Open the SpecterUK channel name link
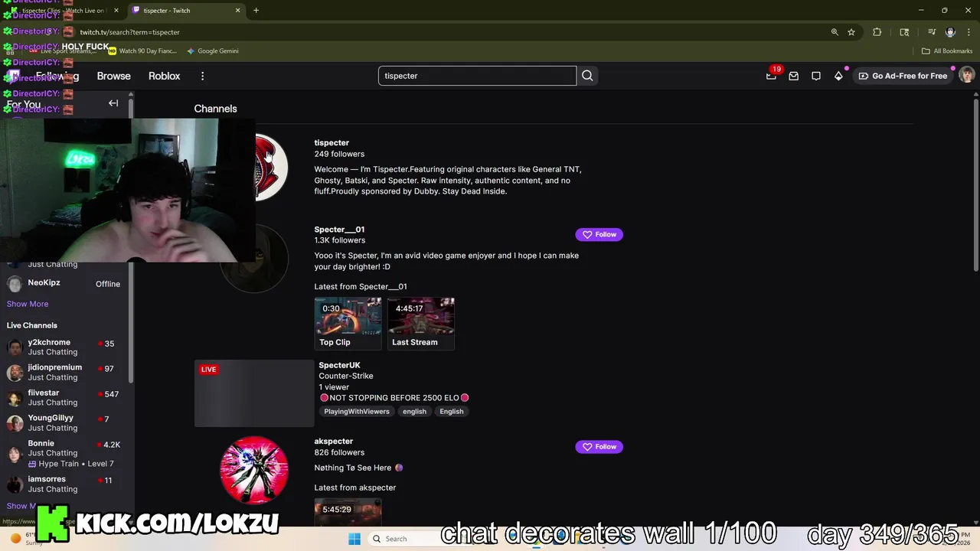Screen dimensions: 980x551 coord(339,365)
